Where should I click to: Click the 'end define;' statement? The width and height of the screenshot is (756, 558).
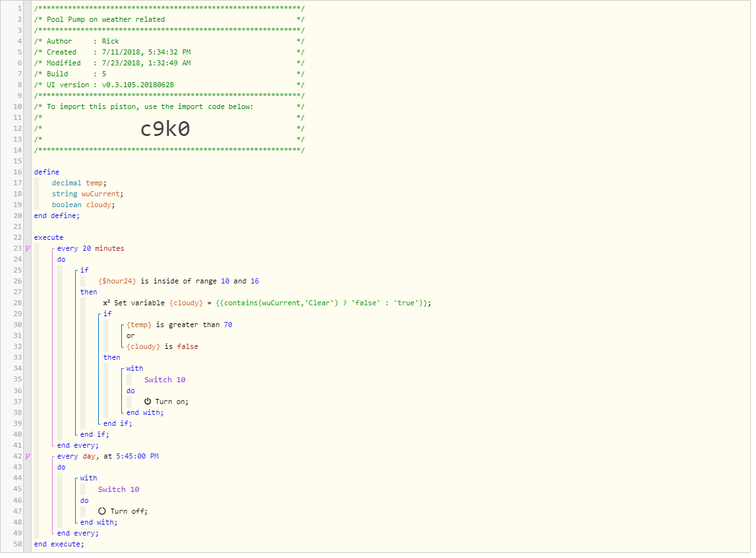tap(57, 217)
